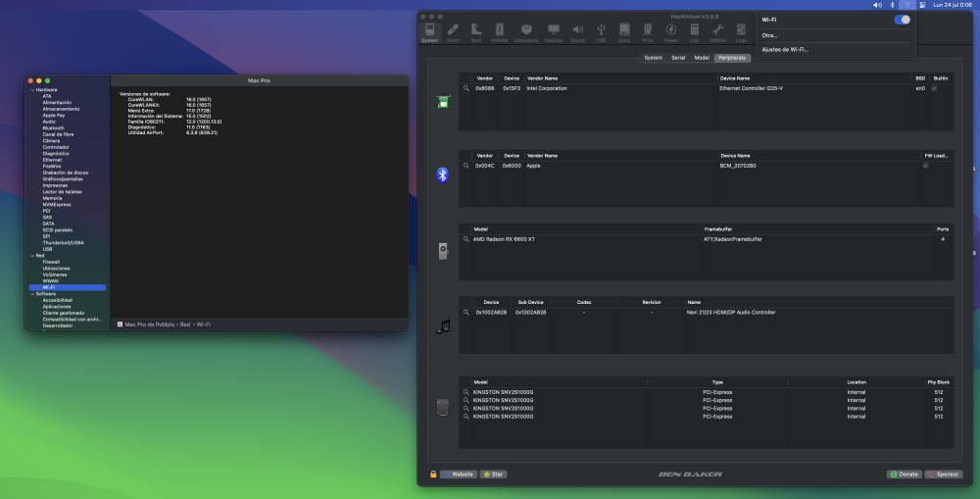Toggle the Builtin checkbox for Ethernet Controller I225-V
Viewport: 980px width, 499px height.
[934, 88]
